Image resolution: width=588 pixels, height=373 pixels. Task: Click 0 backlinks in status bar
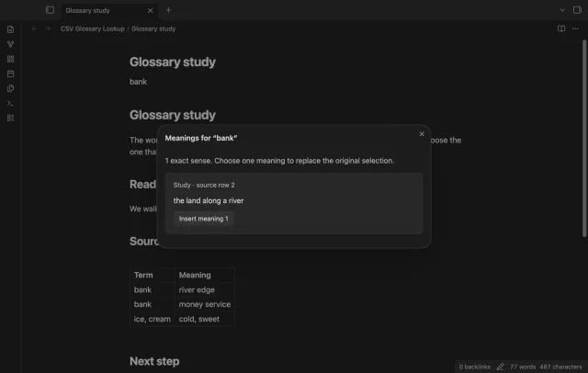click(x=474, y=367)
